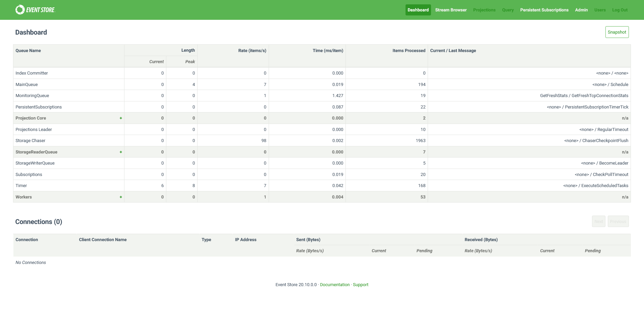Open the Documentation link
The image size is (644, 315).
point(334,285)
